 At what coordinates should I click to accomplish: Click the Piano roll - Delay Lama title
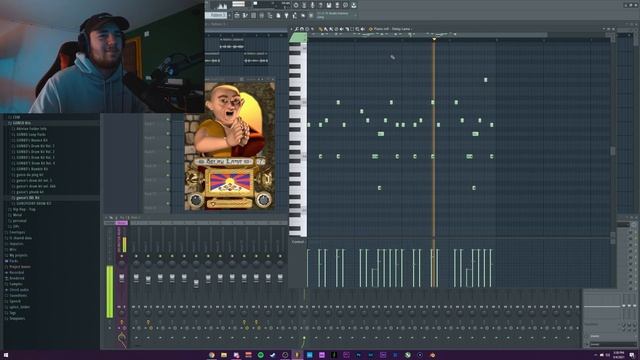click(392, 29)
